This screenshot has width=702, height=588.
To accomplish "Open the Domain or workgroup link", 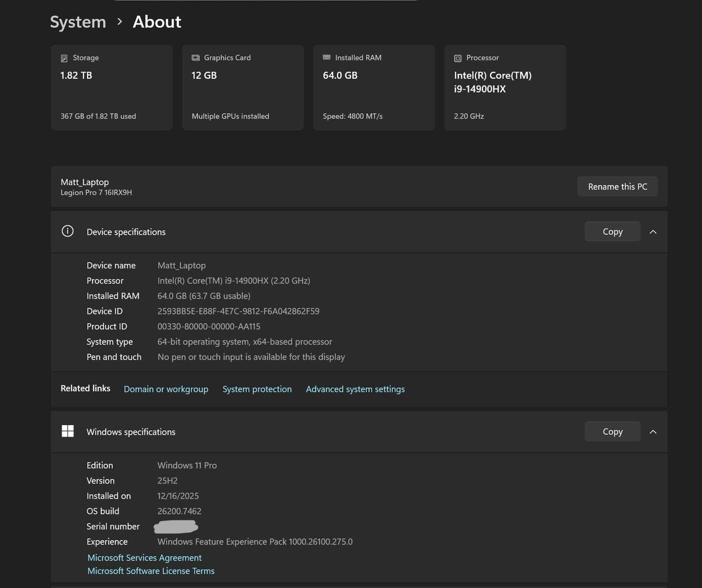I will pos(166,389).
